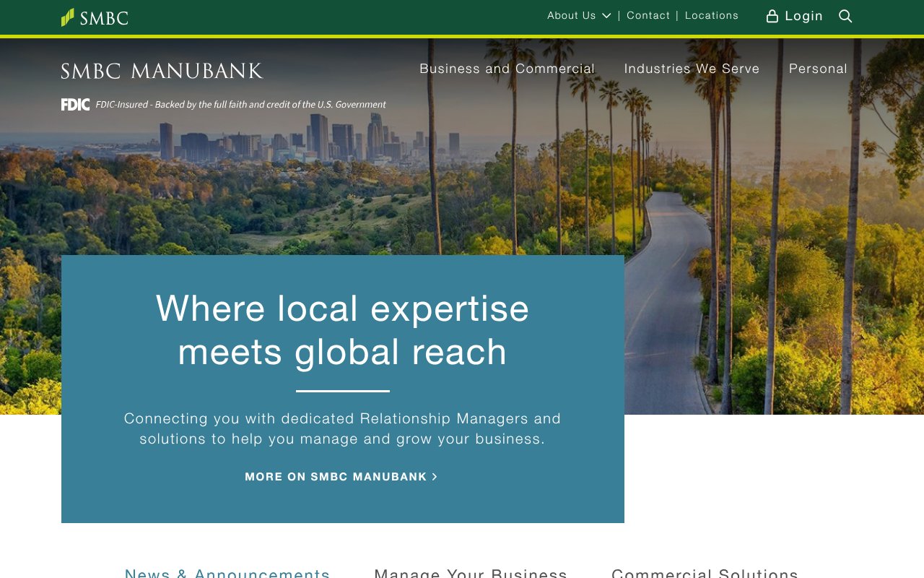Click the Locations link
The width and height of the screenshot is (924, 578).
tap(711, 15)
